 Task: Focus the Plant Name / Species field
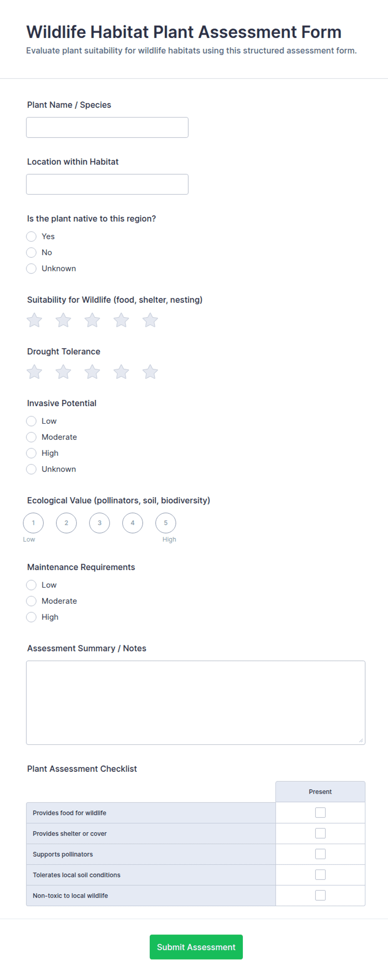(107, 128)
